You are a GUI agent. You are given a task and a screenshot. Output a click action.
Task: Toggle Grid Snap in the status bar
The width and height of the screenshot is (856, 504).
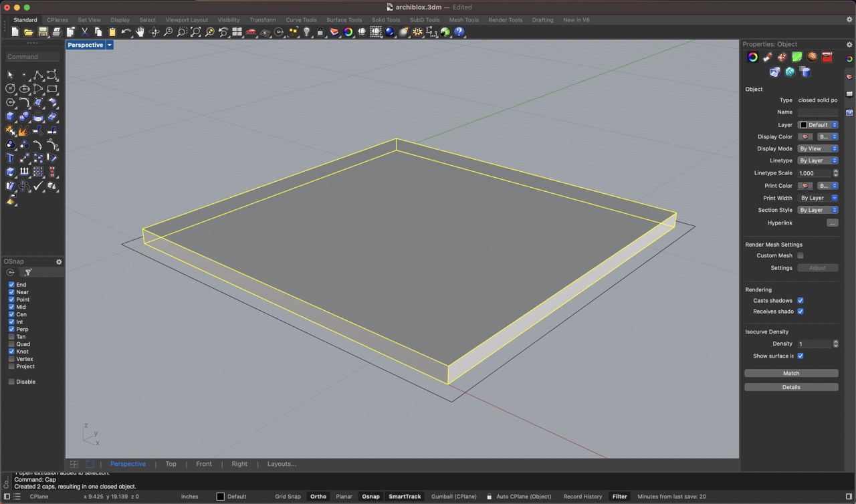click(x=288, y=497)
